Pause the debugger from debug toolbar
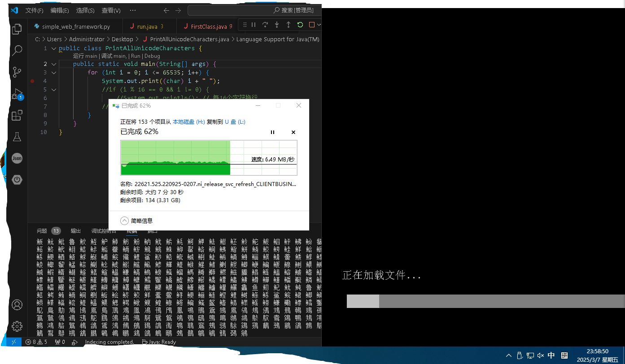Image resolution: width=625 pixels, height=364 pixels. pyautogui.click(x=253, y=25)
